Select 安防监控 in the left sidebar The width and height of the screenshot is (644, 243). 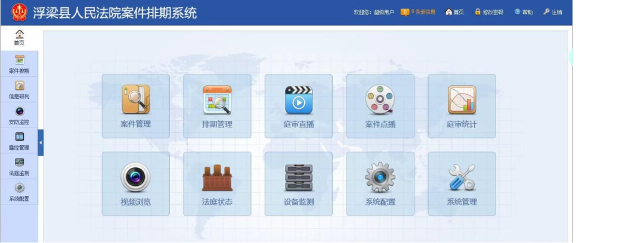tap(19, 116)
